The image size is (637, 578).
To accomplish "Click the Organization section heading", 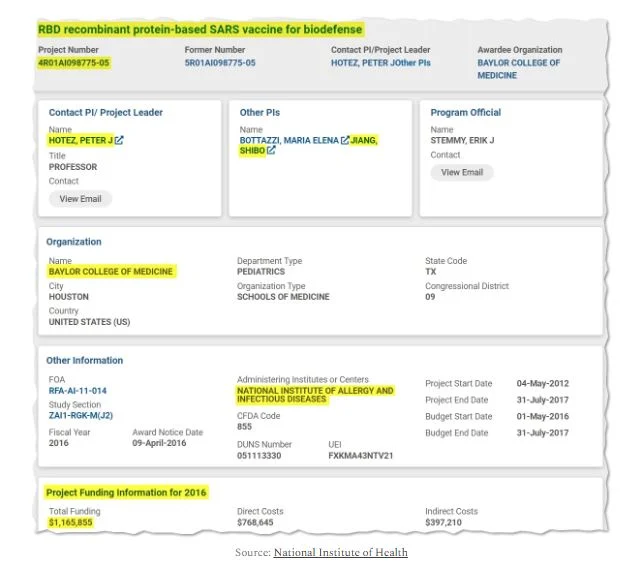I will click(x=74, y=242).
